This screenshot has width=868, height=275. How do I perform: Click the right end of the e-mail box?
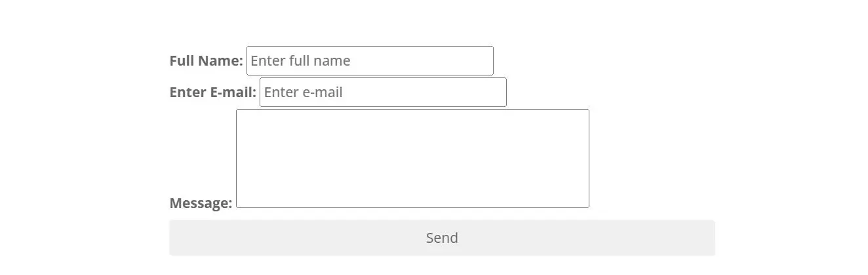tap(502, 92)
